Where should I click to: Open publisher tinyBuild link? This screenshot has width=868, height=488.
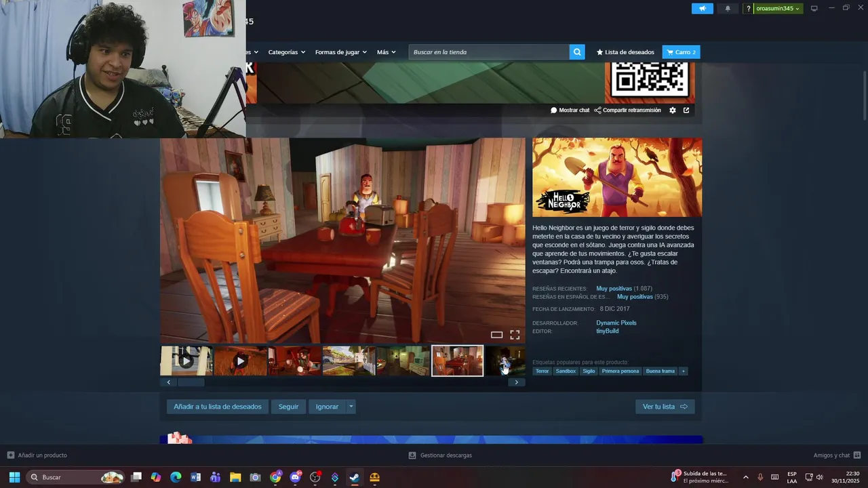608,331
